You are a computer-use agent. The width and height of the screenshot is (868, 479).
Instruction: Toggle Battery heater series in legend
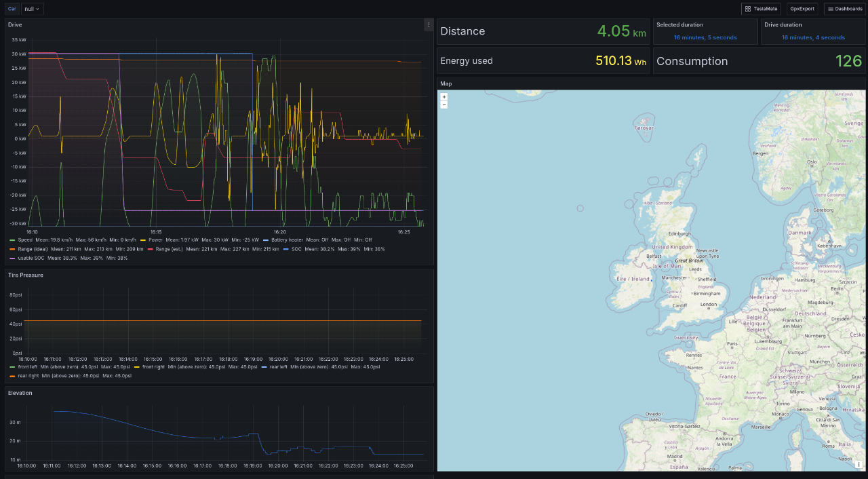286,240
